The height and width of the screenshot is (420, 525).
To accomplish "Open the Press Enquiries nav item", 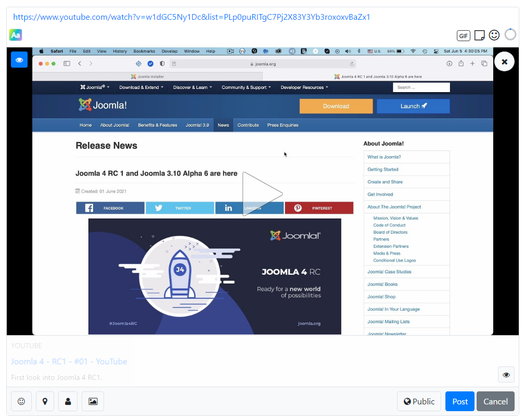I will click(283, 125).
